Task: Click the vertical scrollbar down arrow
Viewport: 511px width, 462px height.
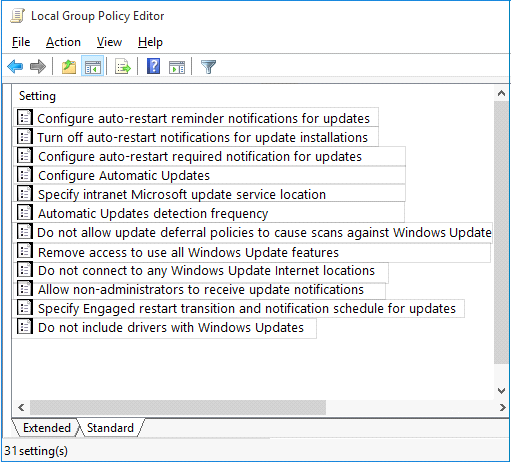Action: point(501,391)
